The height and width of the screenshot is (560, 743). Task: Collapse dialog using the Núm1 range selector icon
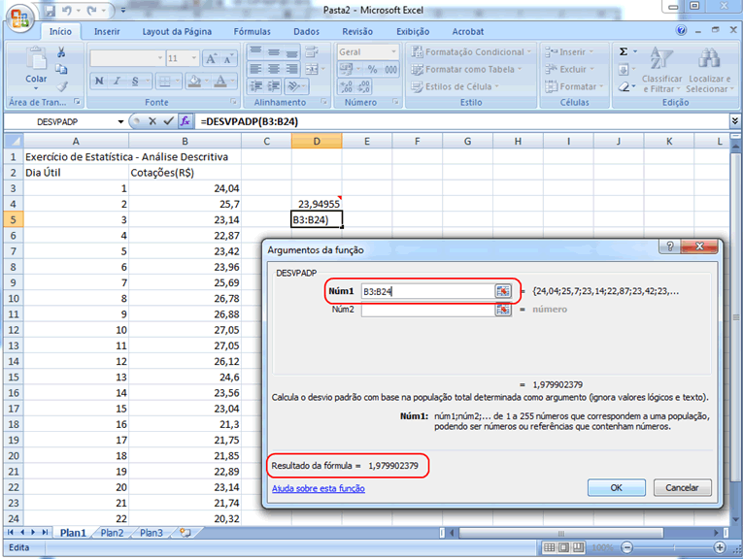[x=503, y=291]
